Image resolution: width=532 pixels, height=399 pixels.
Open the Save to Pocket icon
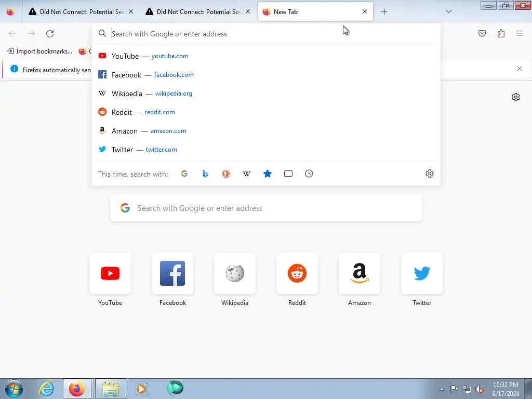482,33
